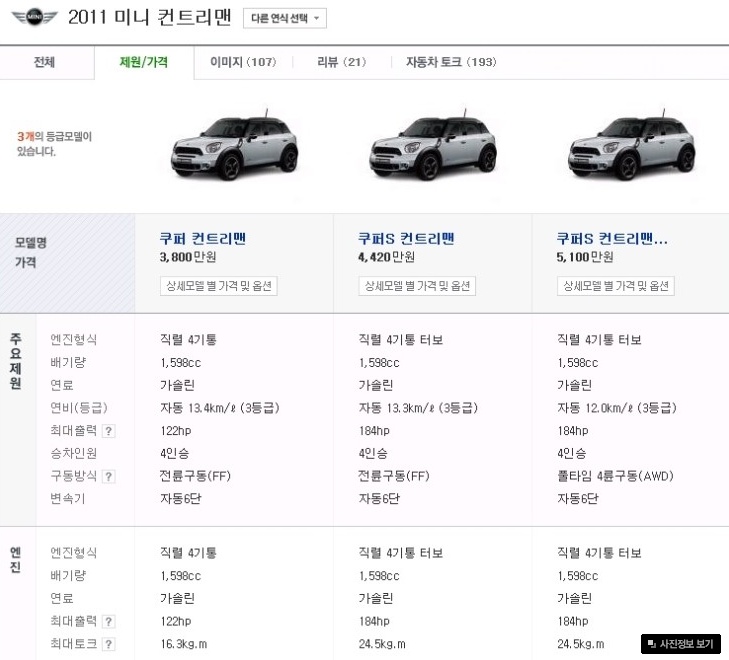This screenshot has height=660, width=729.
Task: Open the 다른 연식 선택 dropdown
Action: [x=285, y=18]
